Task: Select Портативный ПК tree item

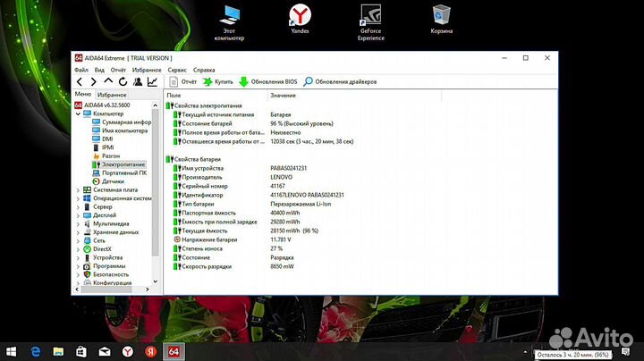Action: 120,172
